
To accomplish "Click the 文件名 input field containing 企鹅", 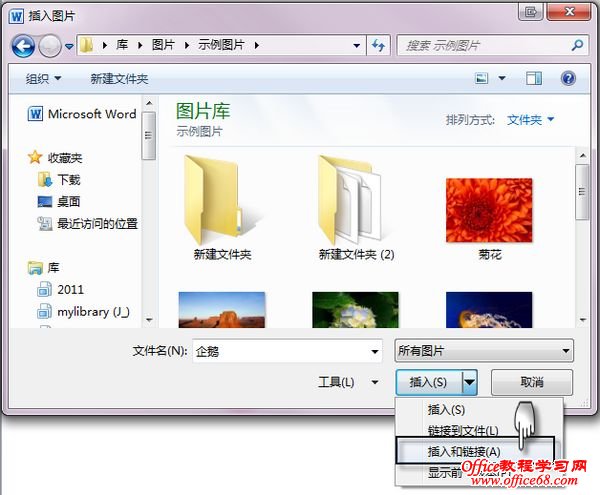I will [287, 351].
